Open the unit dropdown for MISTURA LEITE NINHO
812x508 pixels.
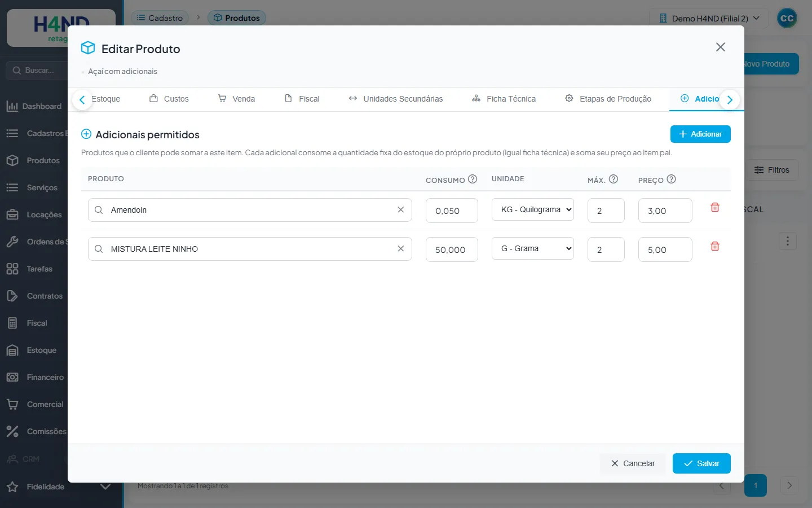pyautogui.click(x=533, y=248)
